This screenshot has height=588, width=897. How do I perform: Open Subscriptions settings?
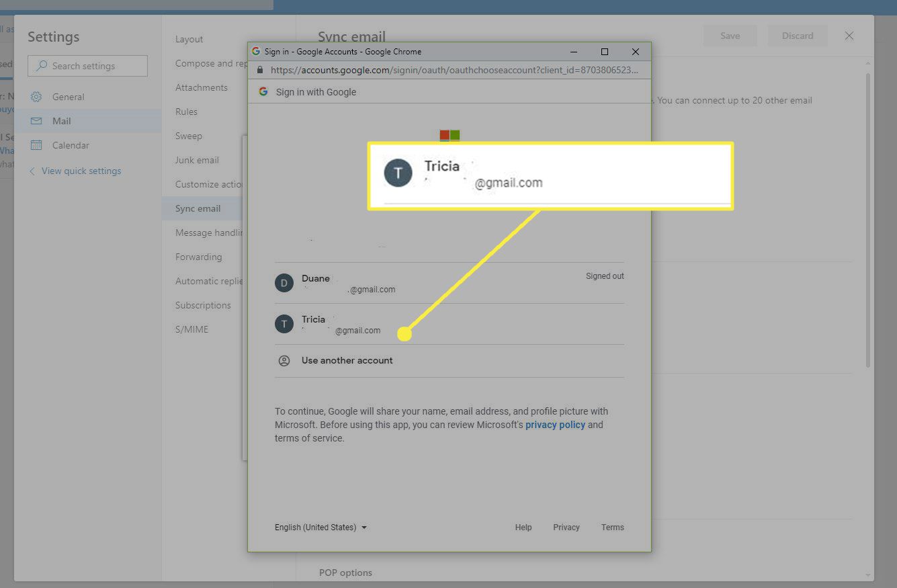click(203, 305)
